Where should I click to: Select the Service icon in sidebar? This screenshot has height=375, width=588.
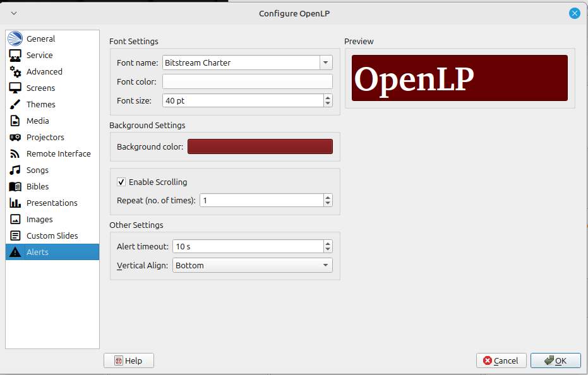point(15,56)
